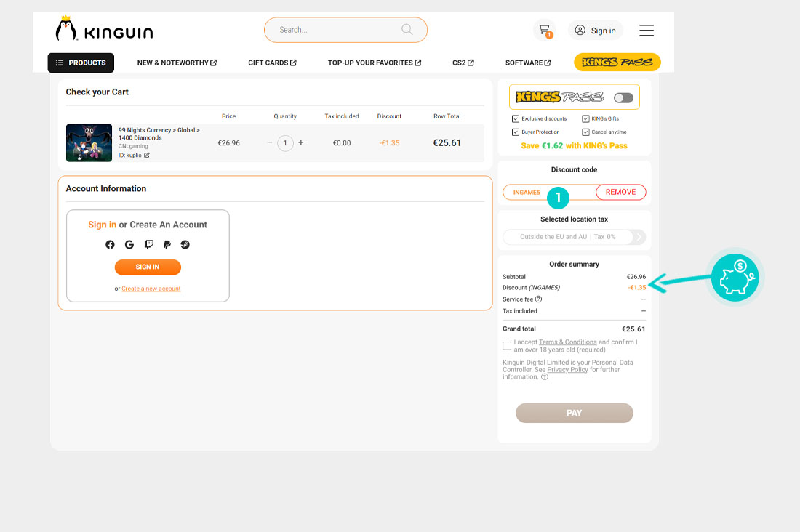The image size is (800, 532).
Task: Expand the selected location tax selector
Action: tap(638, 237)
